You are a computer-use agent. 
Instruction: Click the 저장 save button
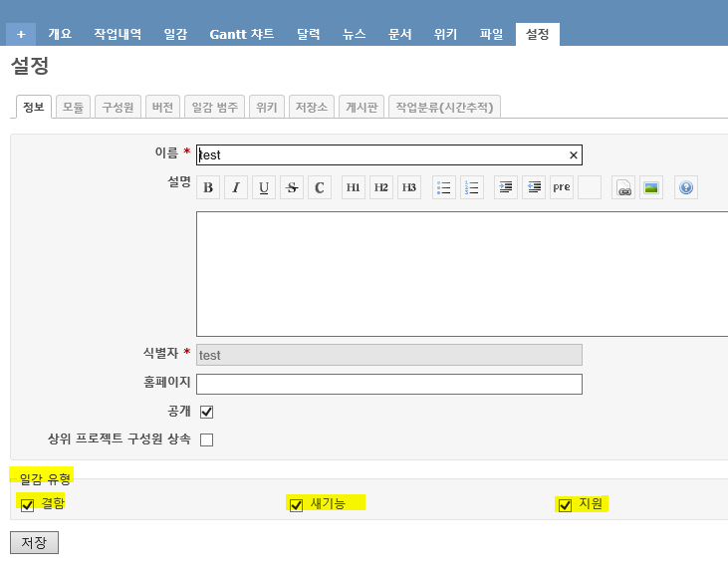34,542
